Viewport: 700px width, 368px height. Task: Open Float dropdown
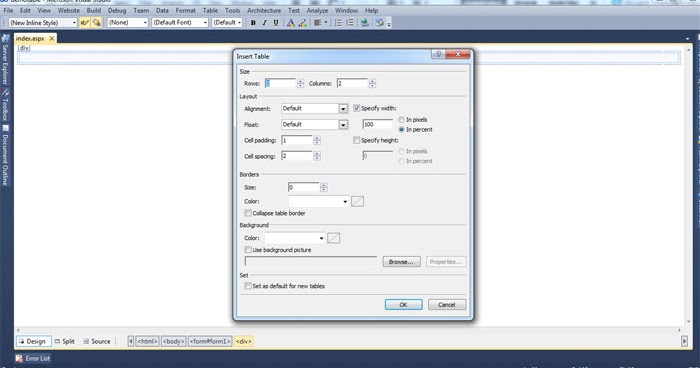(343, 125)
